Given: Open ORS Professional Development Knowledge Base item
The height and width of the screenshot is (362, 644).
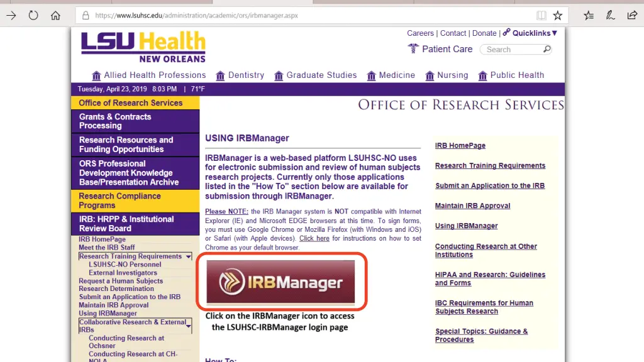Looking at the screenshot, I should click(135, 173).
